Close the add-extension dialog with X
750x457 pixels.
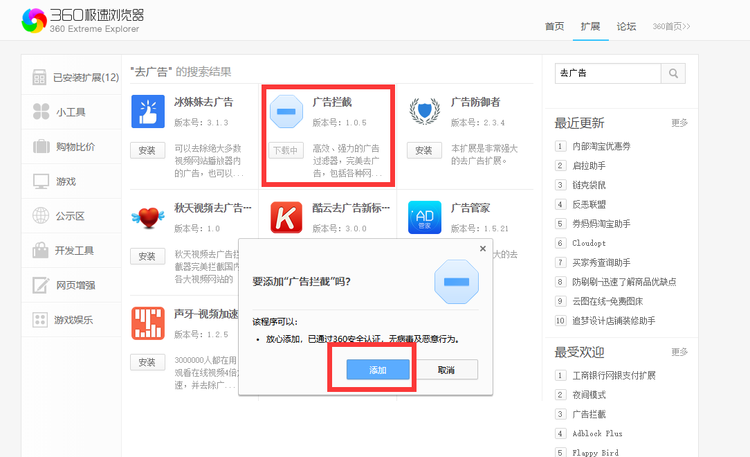tap(483, 248)
